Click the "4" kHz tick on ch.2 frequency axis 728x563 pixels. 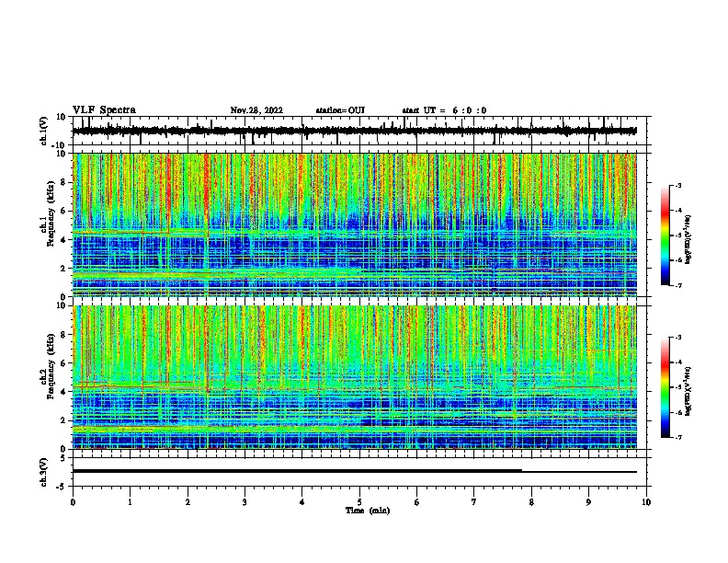[64, 392]
